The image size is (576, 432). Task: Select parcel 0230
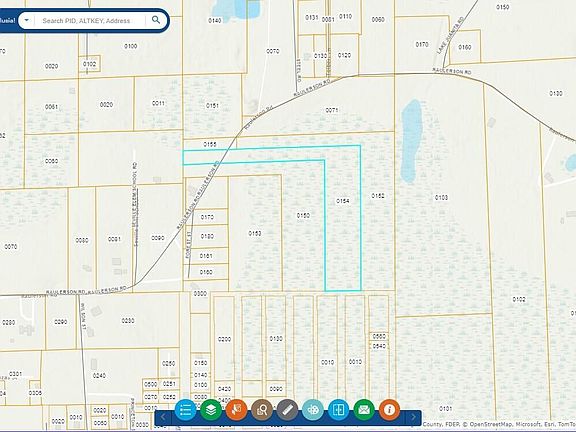pos(127,321)
